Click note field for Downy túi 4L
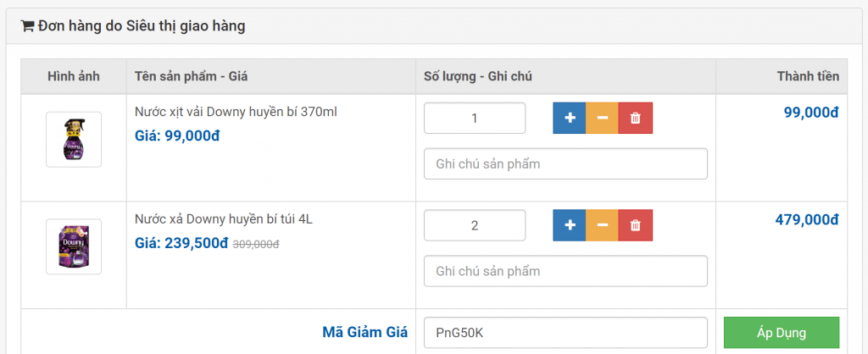This screenshot has width=868, height=354. 565,271
